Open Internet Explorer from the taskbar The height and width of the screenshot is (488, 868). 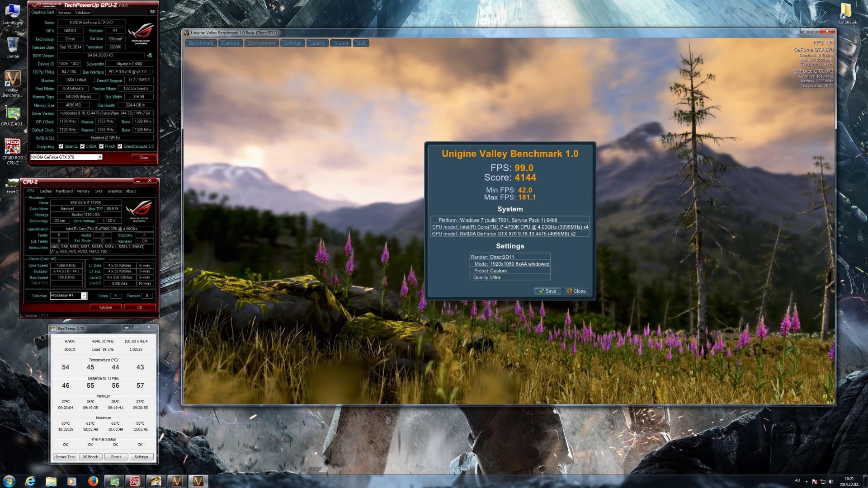click(30, 481)
